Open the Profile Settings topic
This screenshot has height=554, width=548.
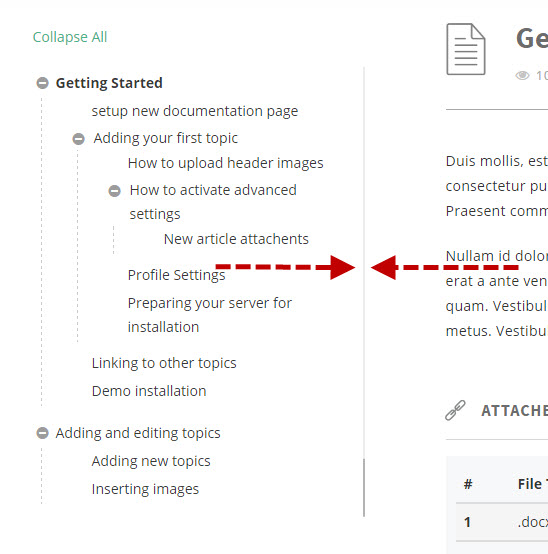tap(176, 275)
